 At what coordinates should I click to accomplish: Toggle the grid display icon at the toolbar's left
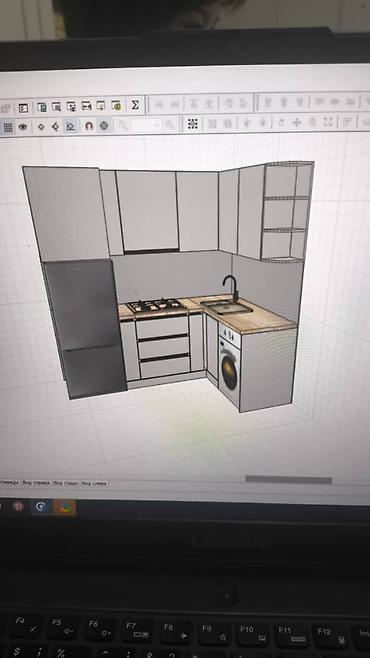tap(8, 127)
